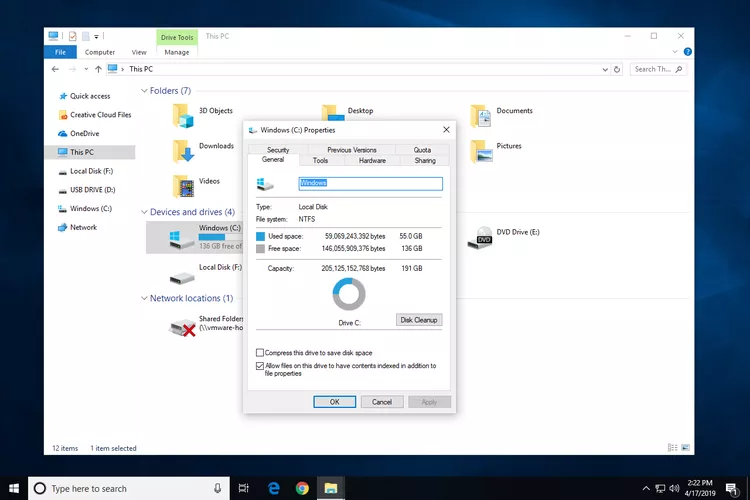Refresh the This PC view
The width and height of the screenshot is (750, 500).
point(617,69)
